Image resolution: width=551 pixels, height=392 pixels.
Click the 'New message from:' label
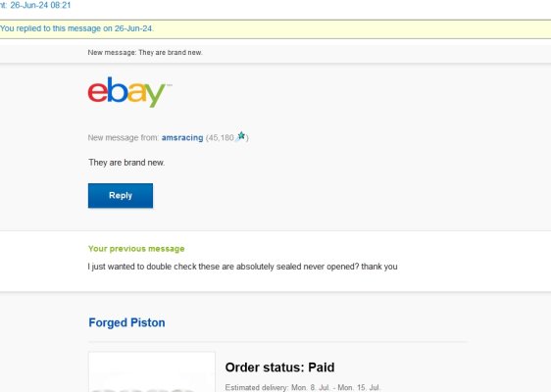tap(124, 138)
